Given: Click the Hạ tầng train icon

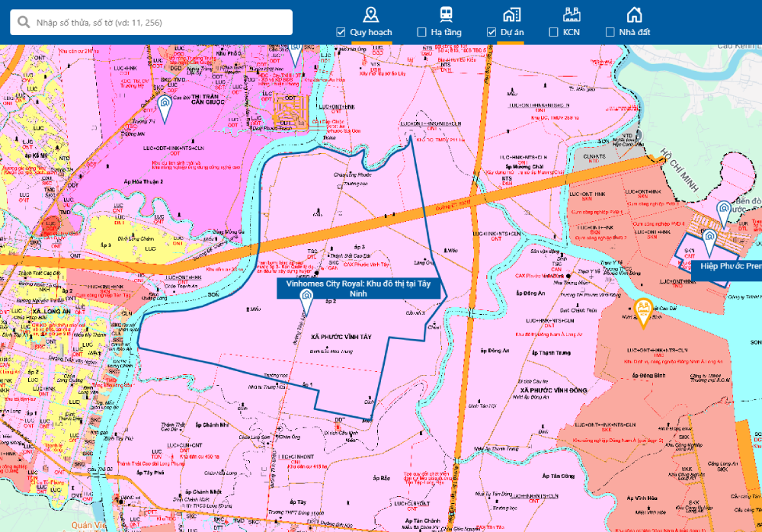Looking at the screenshot, I should pos(446,14).
